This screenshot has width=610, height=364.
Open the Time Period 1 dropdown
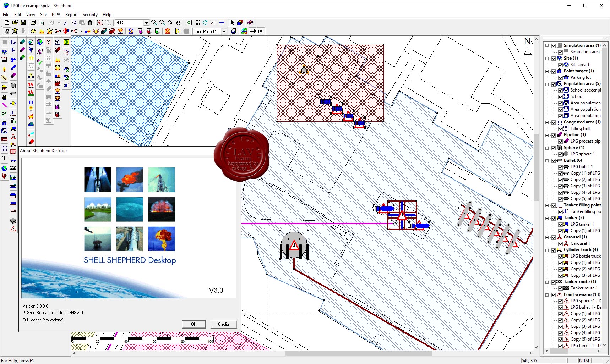pos(224,32)
